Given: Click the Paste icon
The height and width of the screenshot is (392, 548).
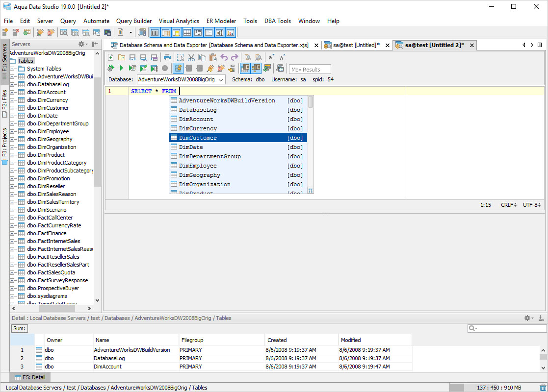Looking at the screenshot, I should point(213,57).
